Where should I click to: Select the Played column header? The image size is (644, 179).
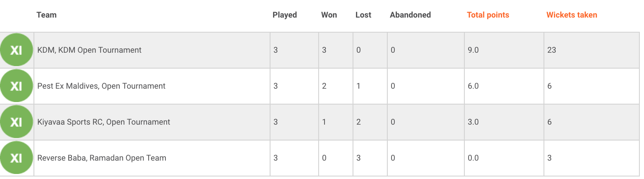coord(285,15)
